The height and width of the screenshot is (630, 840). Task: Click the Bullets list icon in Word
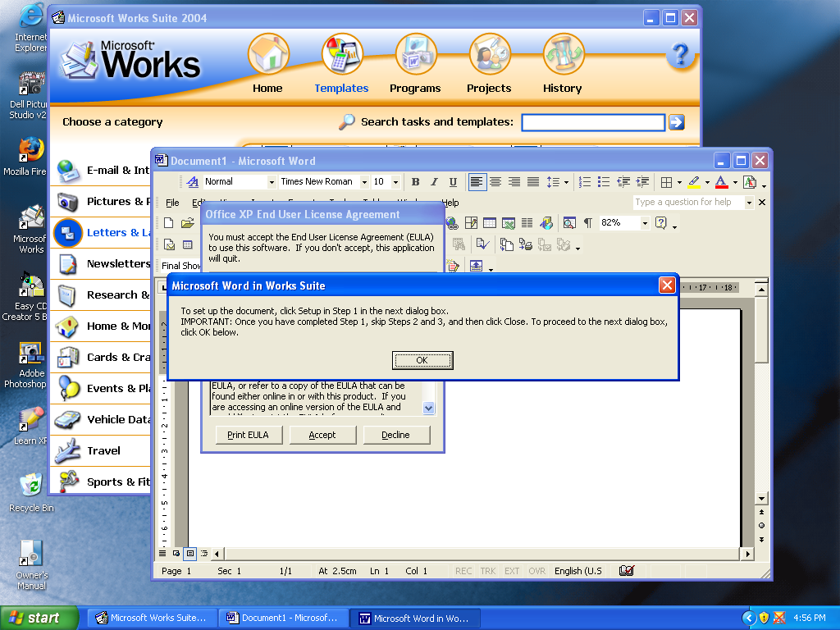604,182
